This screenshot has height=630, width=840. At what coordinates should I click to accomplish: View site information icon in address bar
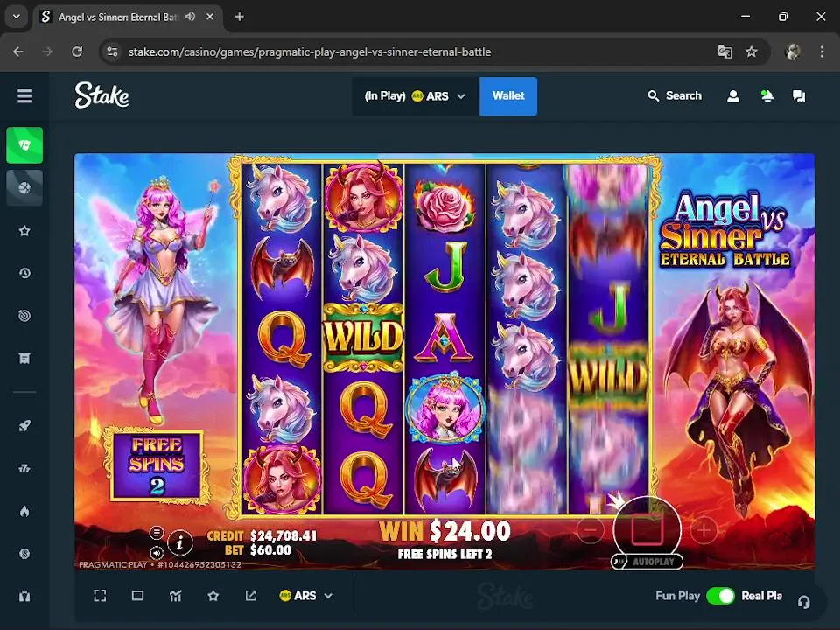click(112, 52)
